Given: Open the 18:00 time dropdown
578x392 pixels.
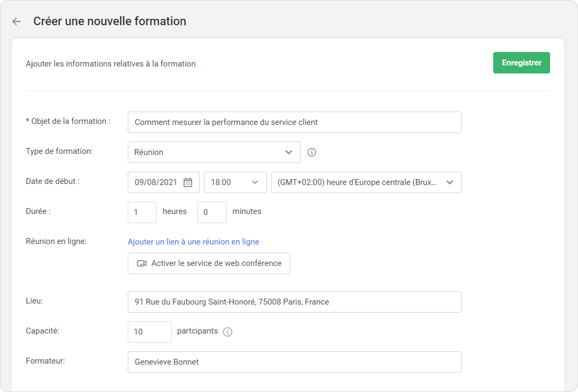Looking at the screenshot, I should pyautogui.click(x=235, y=182).
